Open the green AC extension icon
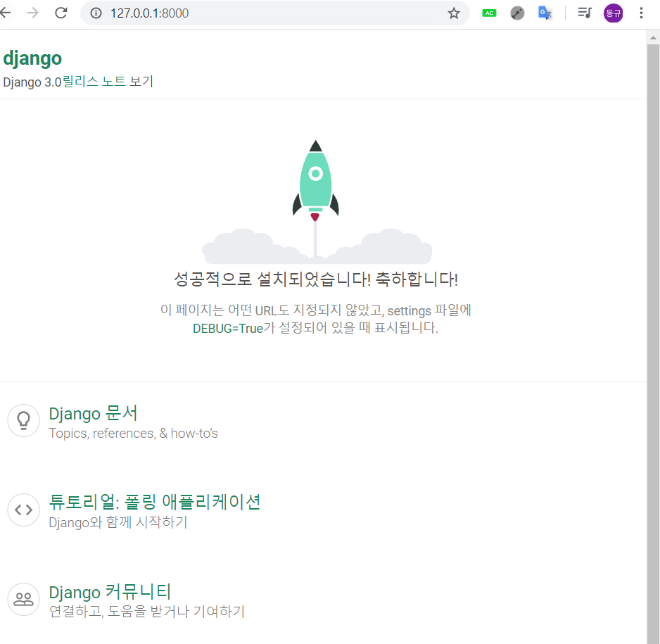This screenshot has width=660, height=644. 489,13
